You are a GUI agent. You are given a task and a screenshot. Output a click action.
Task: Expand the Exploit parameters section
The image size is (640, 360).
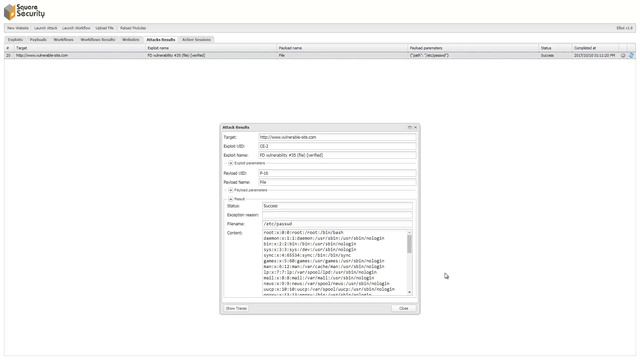(231, 163)
